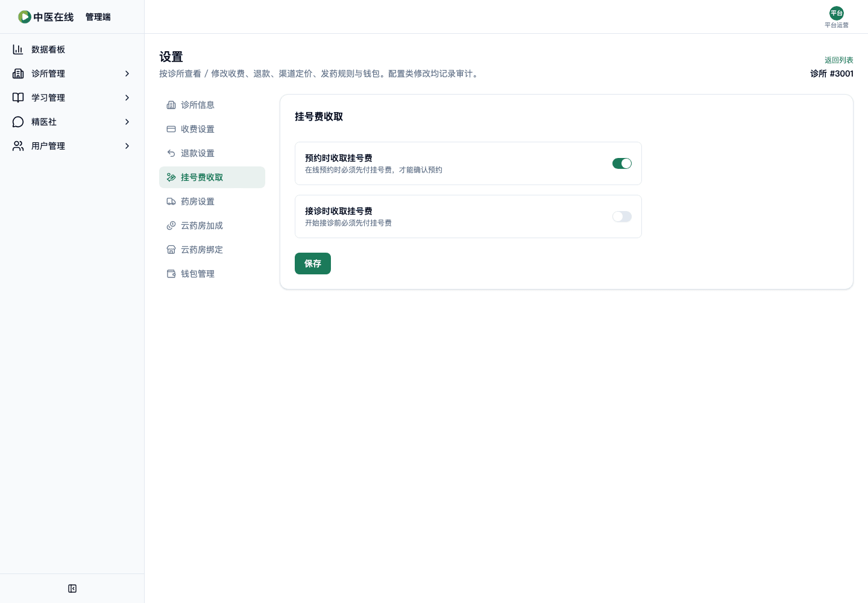The width and height of the screenshot is (868, 603).
Task: Click the 学习管理 menu label
Action: point(48,98)
